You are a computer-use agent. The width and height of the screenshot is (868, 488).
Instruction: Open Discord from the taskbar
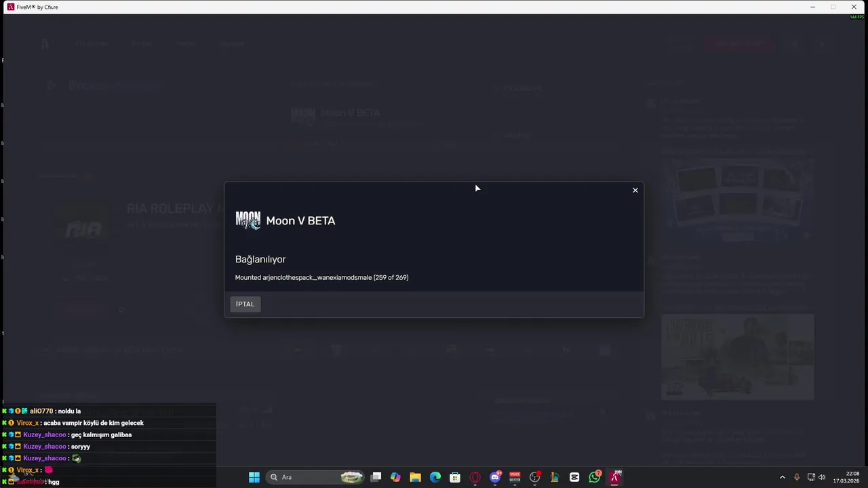click(x=495, y=477)
